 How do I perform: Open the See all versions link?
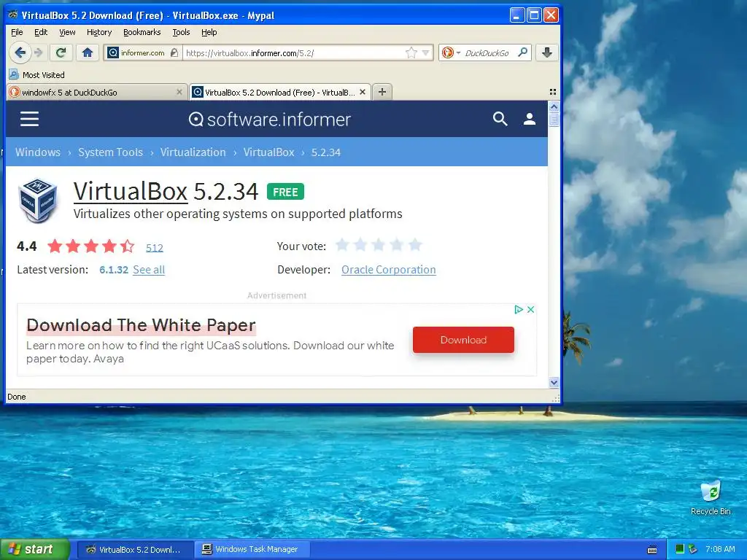[x=149, y=270]
